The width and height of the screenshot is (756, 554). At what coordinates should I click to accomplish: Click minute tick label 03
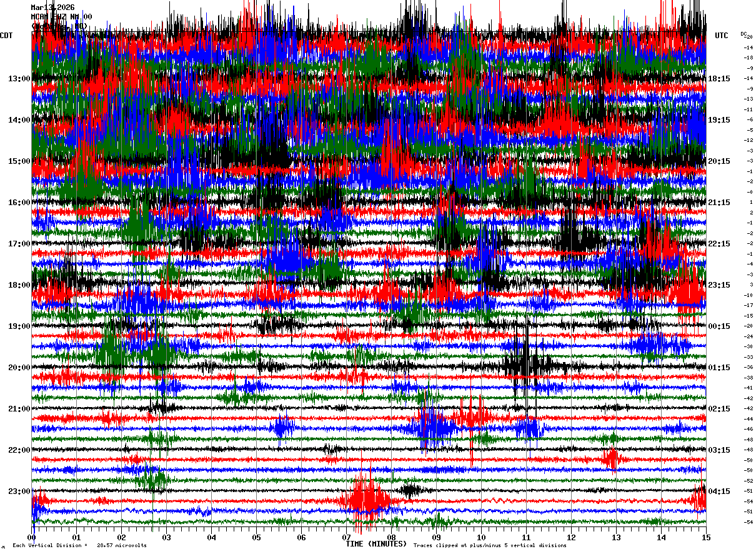[x=166, y=537]
